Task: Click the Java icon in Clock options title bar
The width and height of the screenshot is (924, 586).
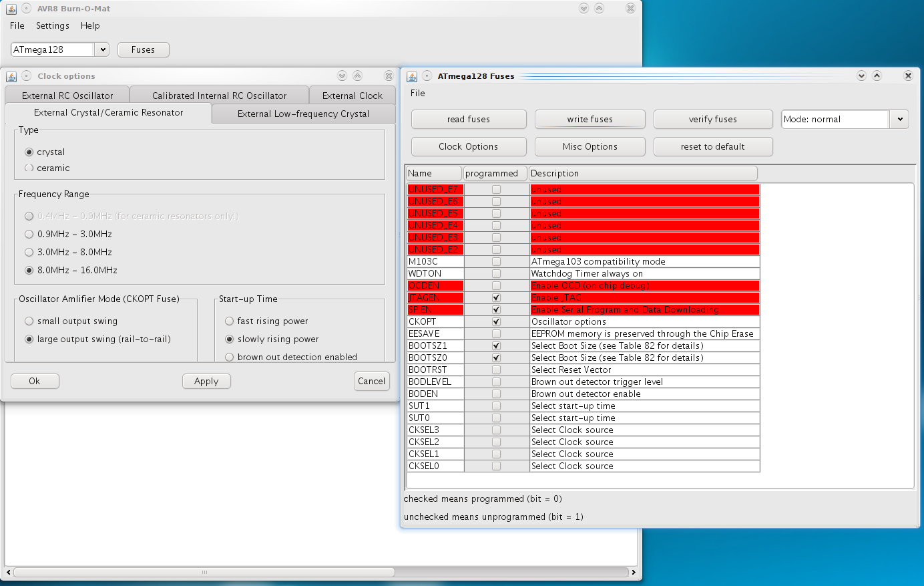Action: 11,76
